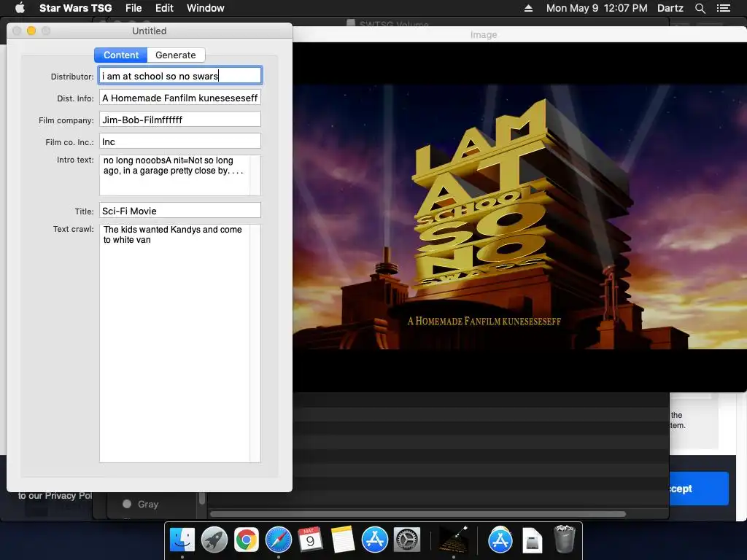Open the Trash in the Dock
Screen dimensions: 747x560
pyautogui.click(x=565, y=539)
